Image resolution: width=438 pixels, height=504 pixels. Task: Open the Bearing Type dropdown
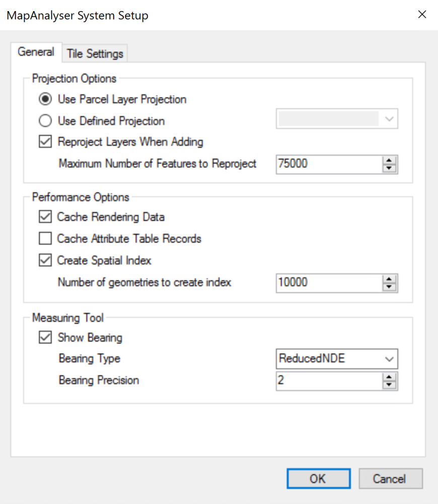389,358
